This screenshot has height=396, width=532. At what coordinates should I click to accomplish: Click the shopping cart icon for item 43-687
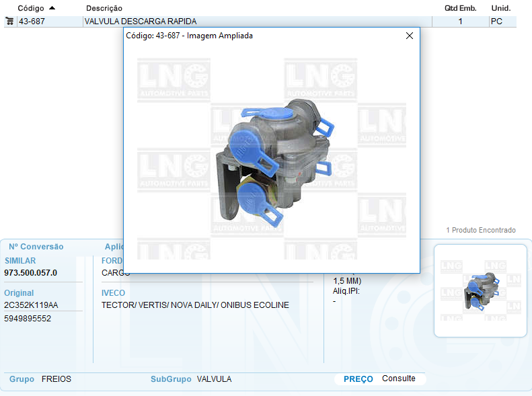[x=9, y=22]
